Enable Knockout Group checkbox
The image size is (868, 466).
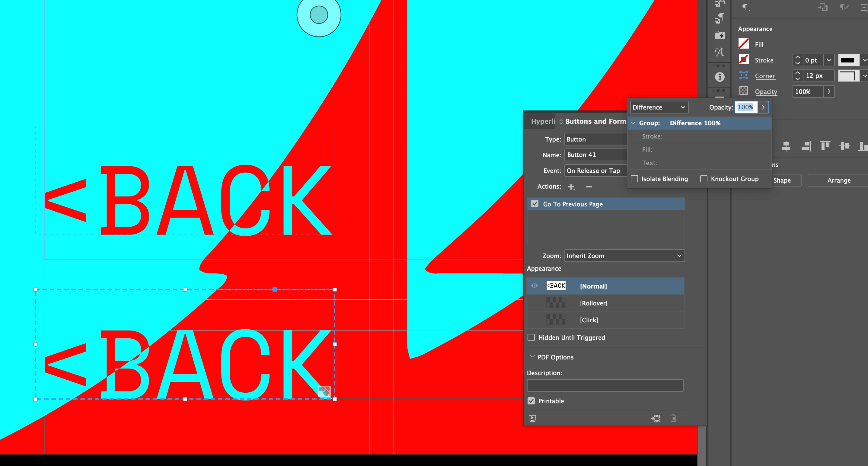704,179
